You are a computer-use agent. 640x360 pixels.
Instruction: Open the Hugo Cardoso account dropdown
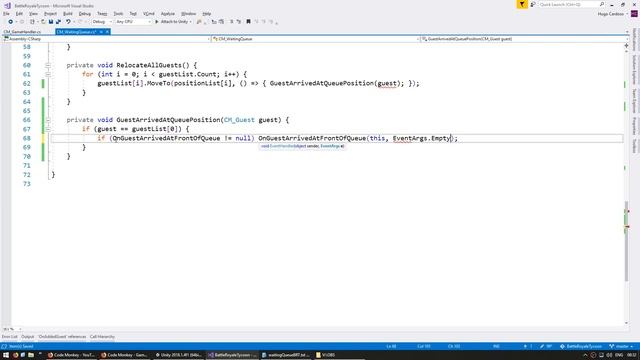[x=613, y=14]
